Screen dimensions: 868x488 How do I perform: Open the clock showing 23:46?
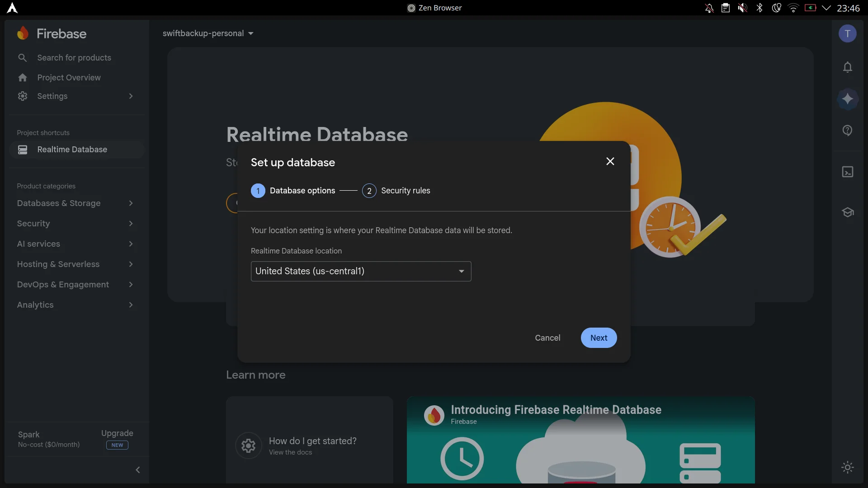tap(848, 8)
